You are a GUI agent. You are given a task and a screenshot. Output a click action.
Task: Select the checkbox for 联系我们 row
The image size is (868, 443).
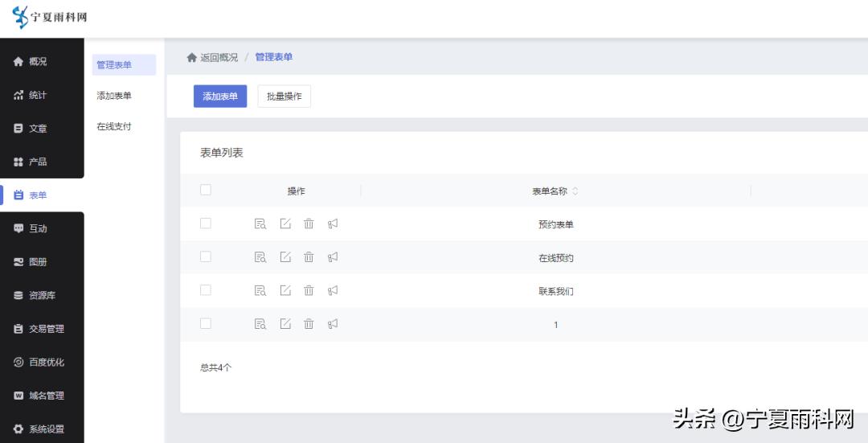coord(206,290)
